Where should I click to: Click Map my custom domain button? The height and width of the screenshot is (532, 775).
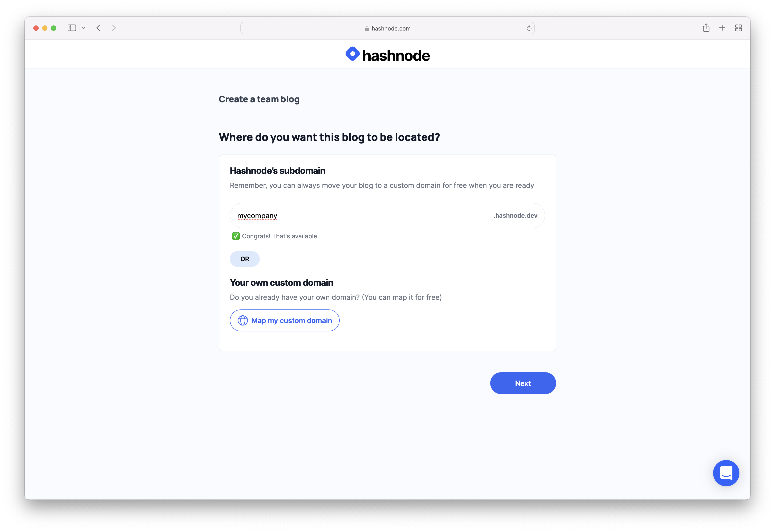pyautogui.click(x=285, y=320)
